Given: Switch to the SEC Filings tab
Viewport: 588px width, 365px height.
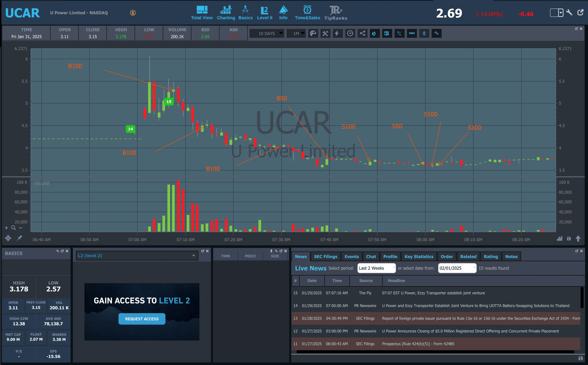Looking at the screenshot, I should pyautogui.click(x=325, y=257).
